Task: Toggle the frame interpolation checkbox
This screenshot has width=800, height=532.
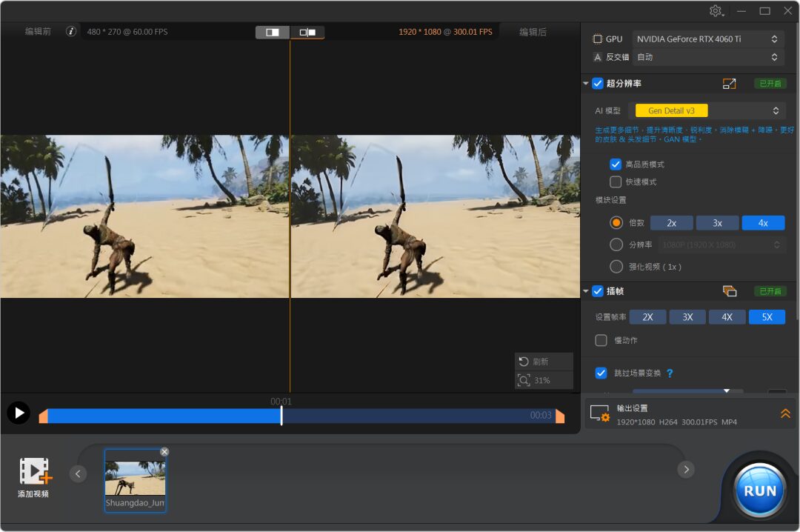Action: point(598,291)
